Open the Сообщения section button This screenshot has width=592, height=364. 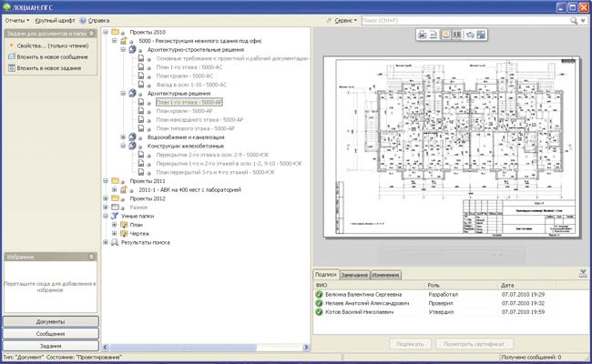pos(51,334)
